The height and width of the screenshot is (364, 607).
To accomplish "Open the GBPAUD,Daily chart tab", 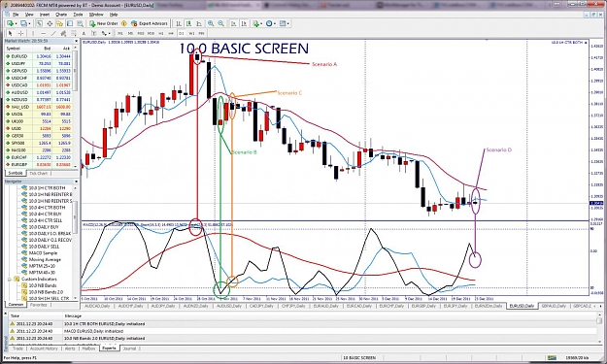I will pyautogui.click(x=554, y=306).
